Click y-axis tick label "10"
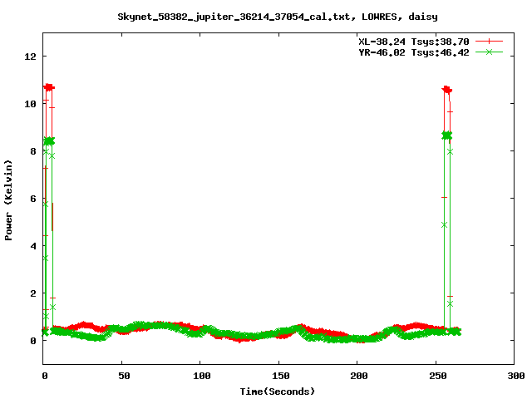 coord(30,104)
